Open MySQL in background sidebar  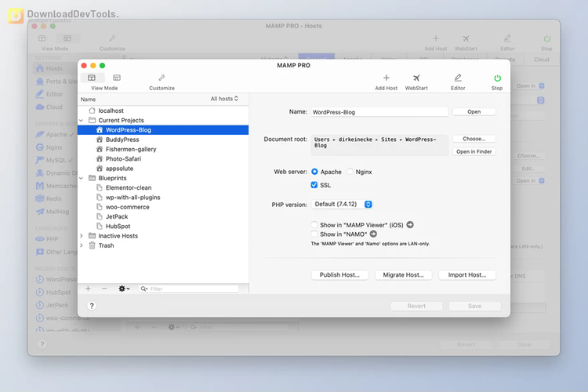click(54, 160)
